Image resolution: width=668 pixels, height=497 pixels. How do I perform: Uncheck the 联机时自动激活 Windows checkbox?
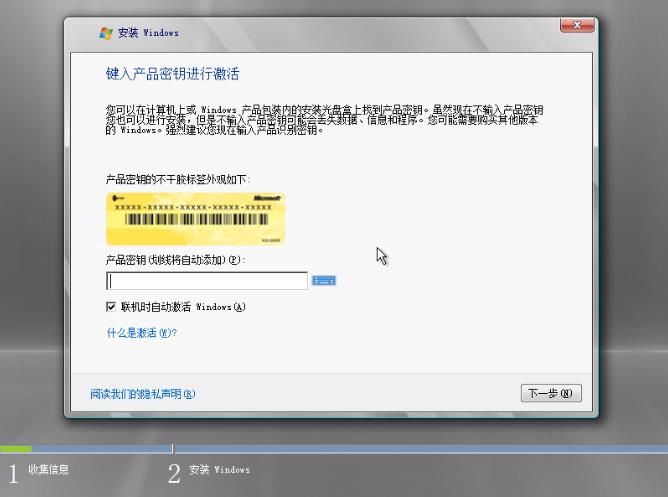tap(111, 307)
